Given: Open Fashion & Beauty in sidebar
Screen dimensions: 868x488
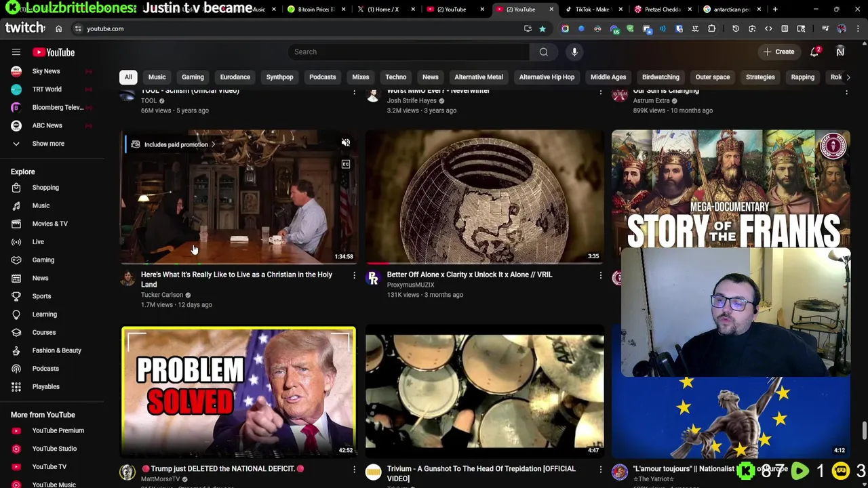Looking at the screenshot, I should [56, 350].
